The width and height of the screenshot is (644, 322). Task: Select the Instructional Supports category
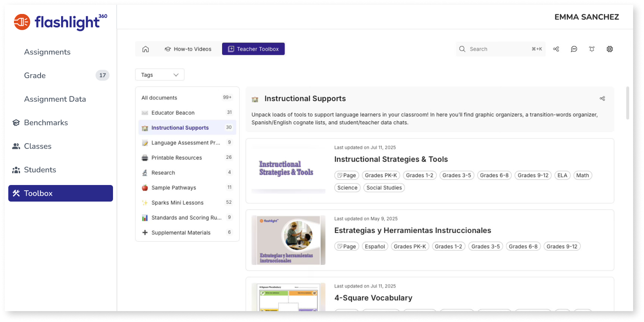(187, 127)
